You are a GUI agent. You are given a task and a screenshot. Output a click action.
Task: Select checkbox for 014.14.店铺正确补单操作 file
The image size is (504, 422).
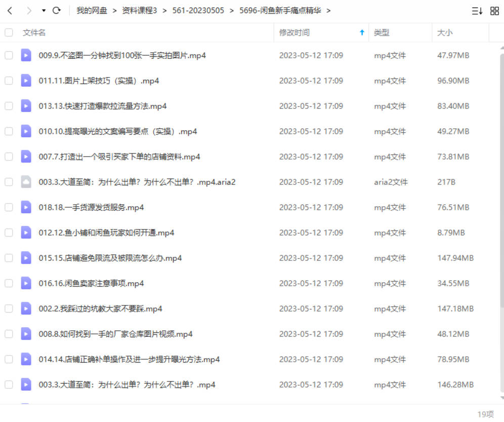click(9, 359)
